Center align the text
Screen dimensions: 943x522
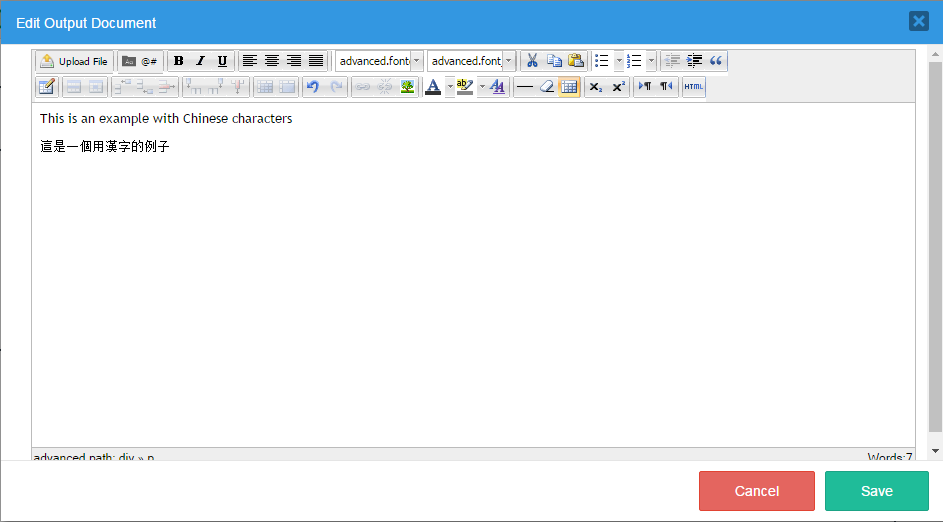click(272, 61)
